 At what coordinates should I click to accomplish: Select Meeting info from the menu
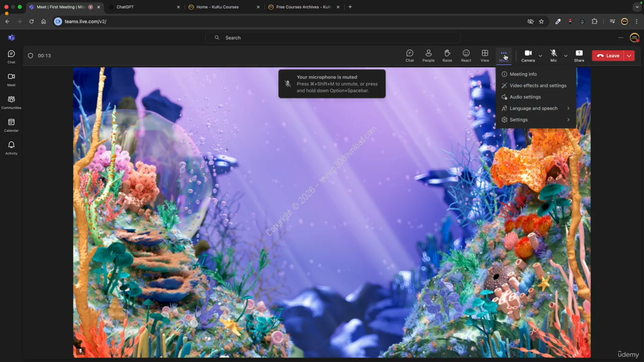tap(523, 74)
